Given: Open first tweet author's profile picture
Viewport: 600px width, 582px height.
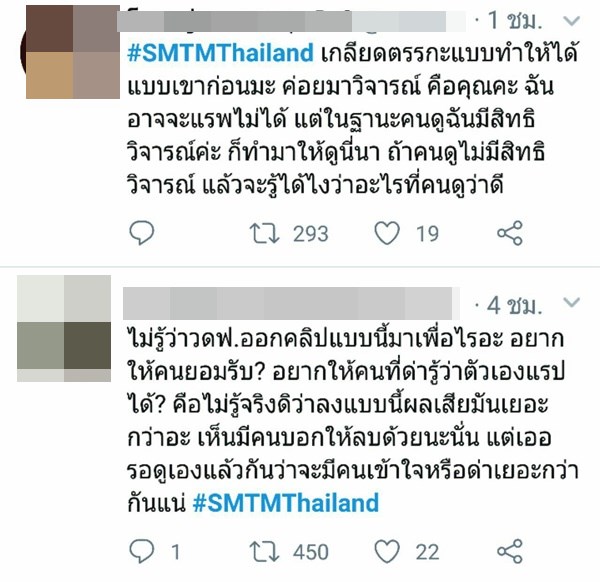Looking at the screenshot, I should pyautogui.click(x=70, y=52).
